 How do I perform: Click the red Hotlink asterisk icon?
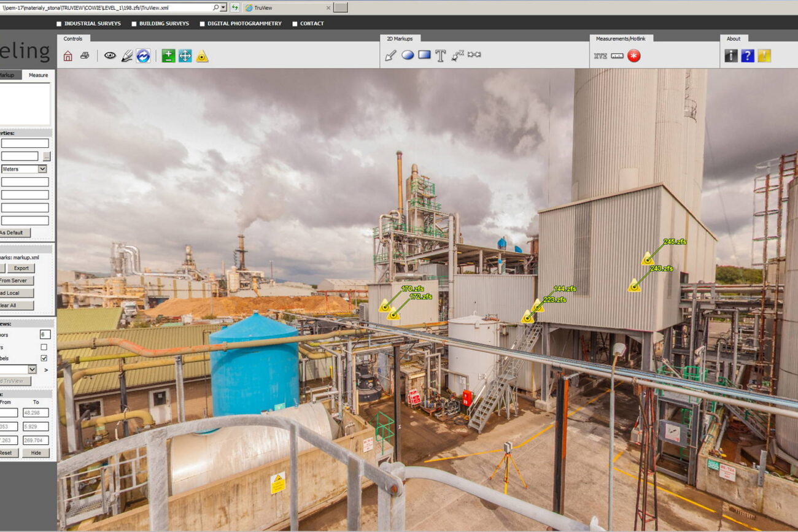[633, 55]
